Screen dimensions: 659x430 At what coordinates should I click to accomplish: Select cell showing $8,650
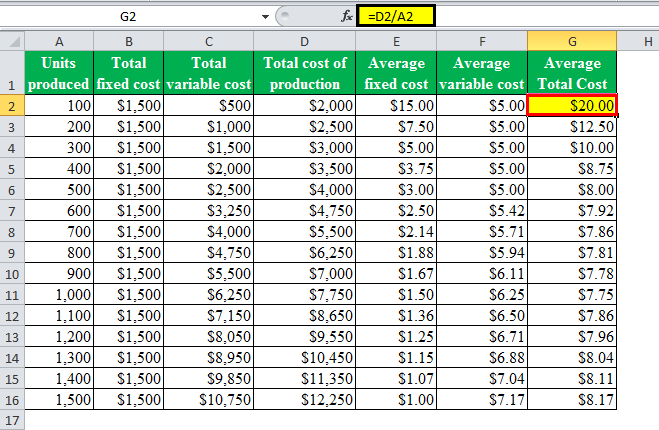305,315
